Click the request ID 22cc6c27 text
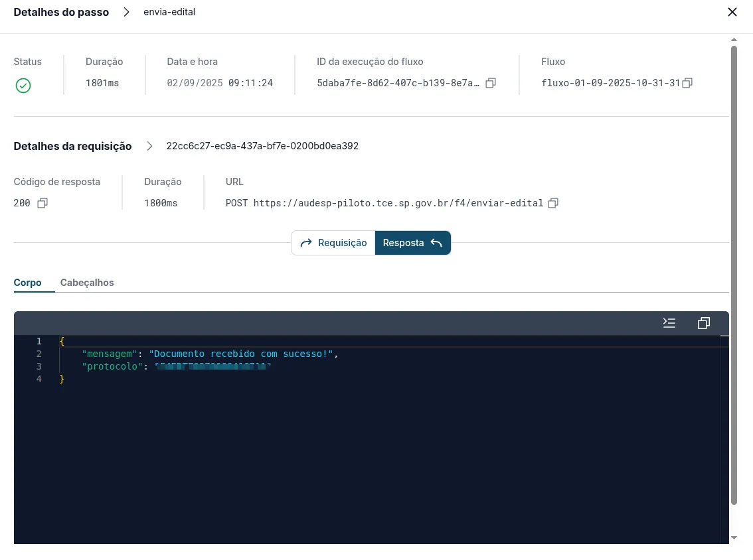This screenshot has width=753, height=560. [262, 146]
